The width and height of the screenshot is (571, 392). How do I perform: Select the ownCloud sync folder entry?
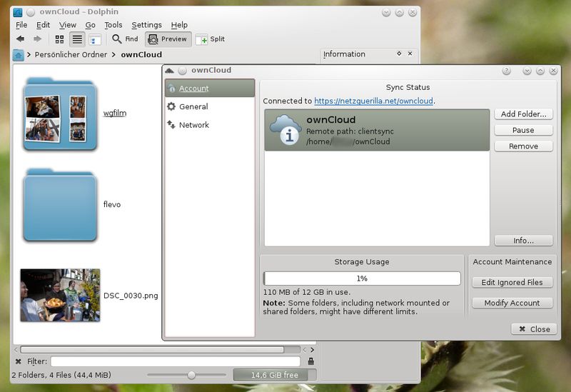(x=377, y=130)
